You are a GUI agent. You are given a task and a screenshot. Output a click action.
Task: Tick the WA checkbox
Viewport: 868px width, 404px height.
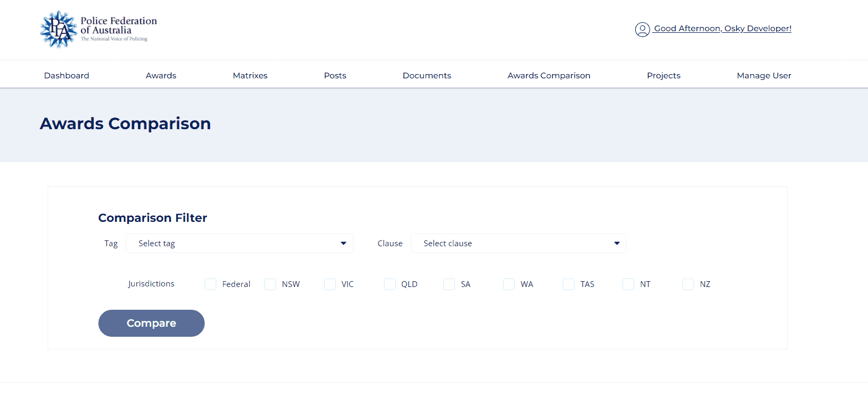[x=509, y=284]
